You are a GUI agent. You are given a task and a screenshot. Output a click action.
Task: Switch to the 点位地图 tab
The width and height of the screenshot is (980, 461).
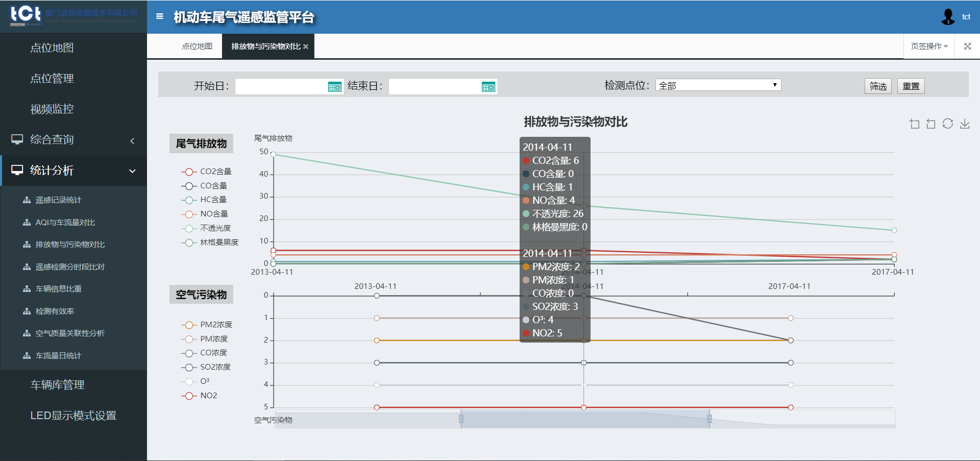[x=197, y=46]
